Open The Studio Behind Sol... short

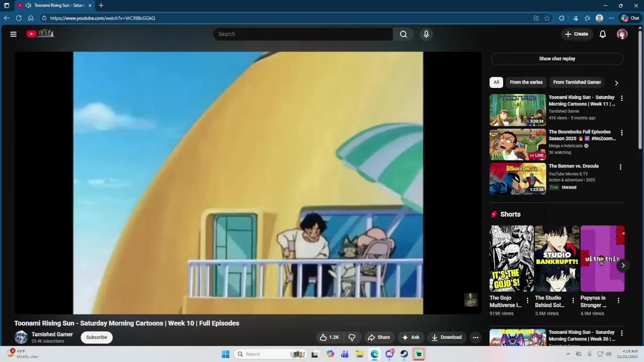pos(557,258)
